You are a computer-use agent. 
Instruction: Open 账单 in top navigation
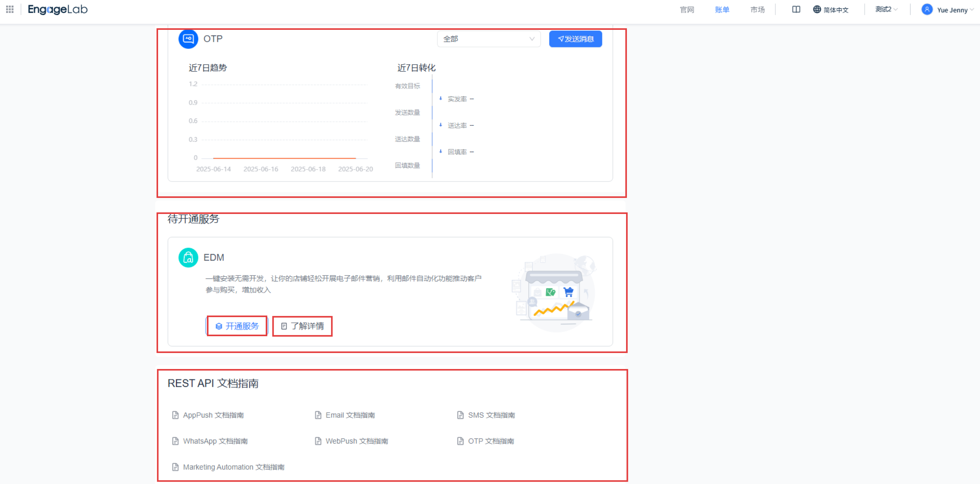click(722, 10)
